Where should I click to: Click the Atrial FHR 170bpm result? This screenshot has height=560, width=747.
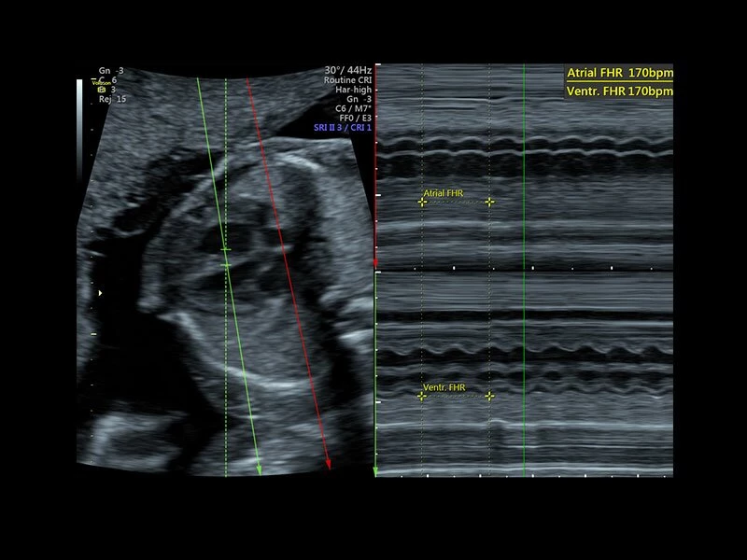619,73
